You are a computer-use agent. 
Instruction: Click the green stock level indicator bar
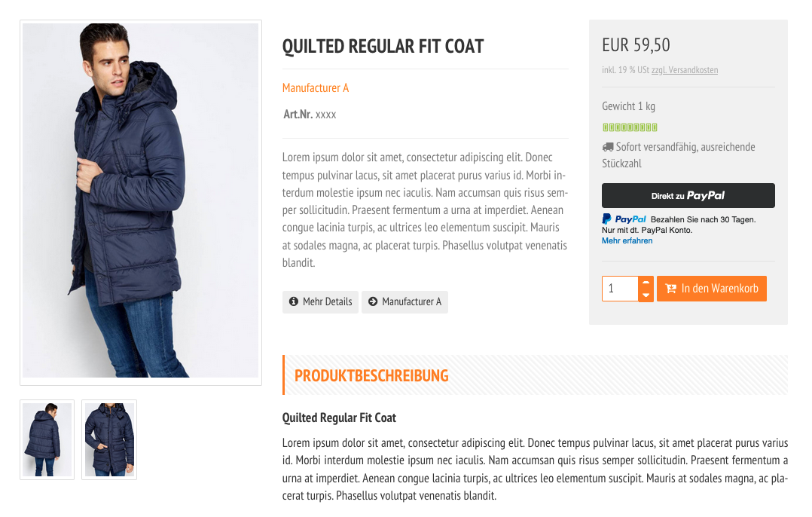click(x=630, y=127)
